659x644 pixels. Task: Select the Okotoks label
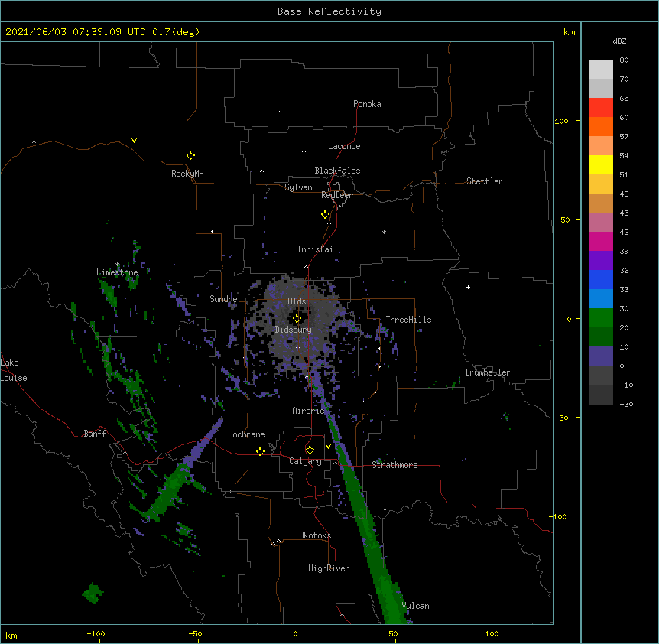[315, 535]
